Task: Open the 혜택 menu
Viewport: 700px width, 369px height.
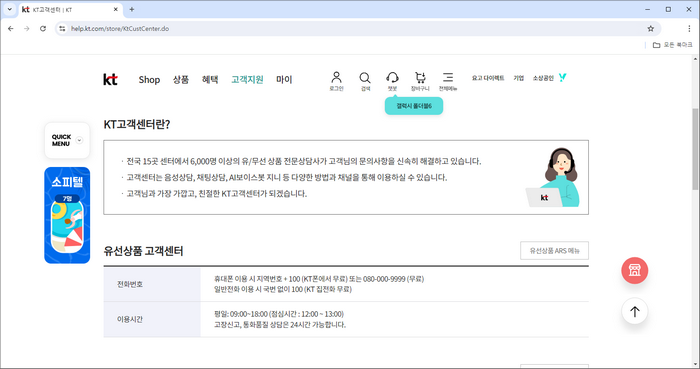Action: [210, 80]
